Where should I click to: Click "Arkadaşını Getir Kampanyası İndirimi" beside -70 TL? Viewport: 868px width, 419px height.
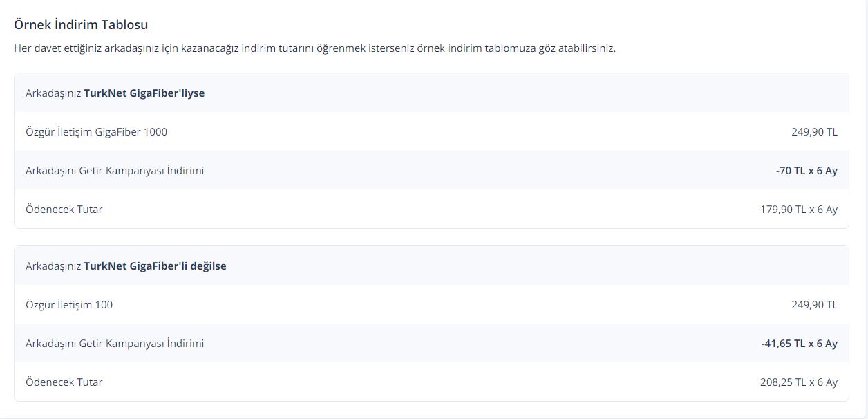115,170
